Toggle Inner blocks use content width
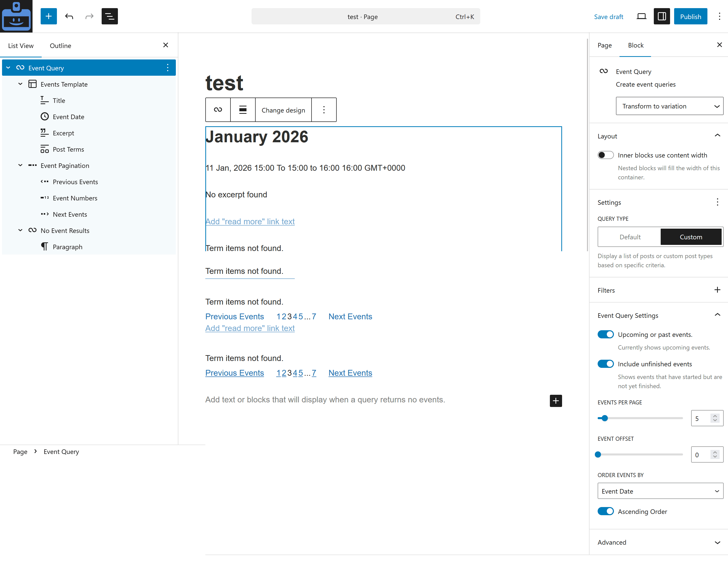 coord(605,155)
